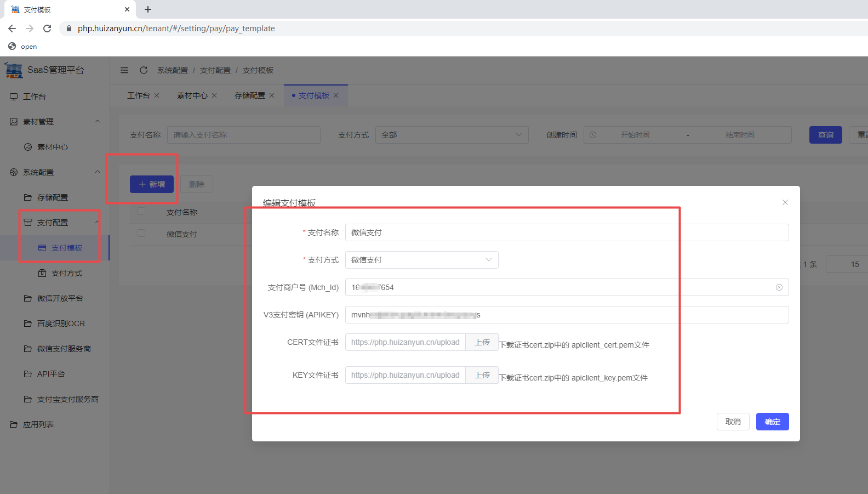Image resolution: width=868 pixels, height=494 pixels.
Task: Click the 系统配置 breadcrumb
Action: tap(173, 70)
